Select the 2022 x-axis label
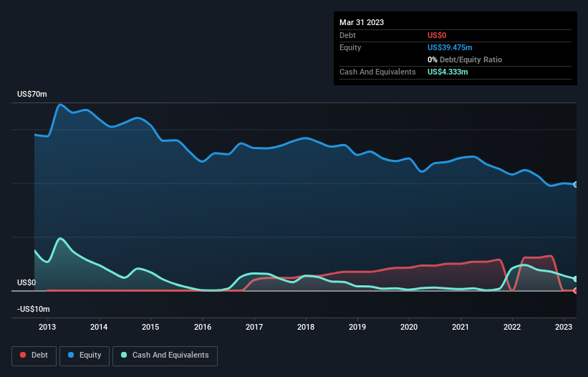This screenshot has height=377, width=588. coord(512,328)
